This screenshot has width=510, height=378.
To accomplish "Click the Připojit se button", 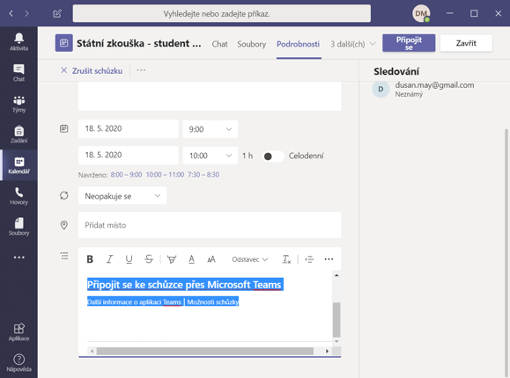I will [409, 43].
